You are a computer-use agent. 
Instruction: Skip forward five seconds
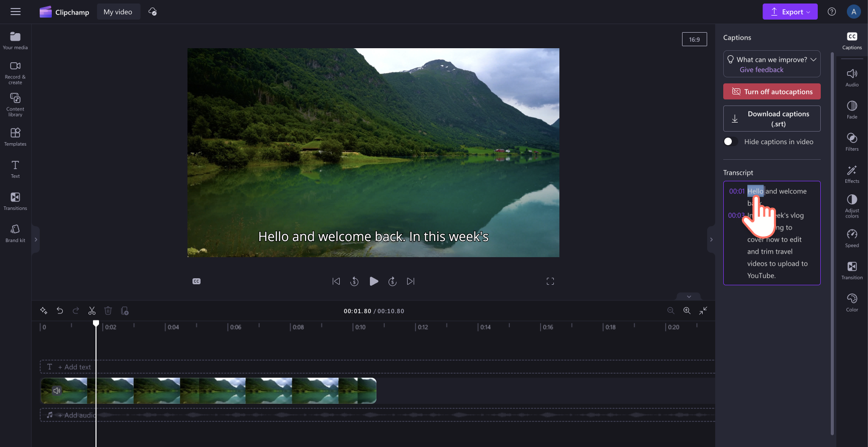coord(393,281)
